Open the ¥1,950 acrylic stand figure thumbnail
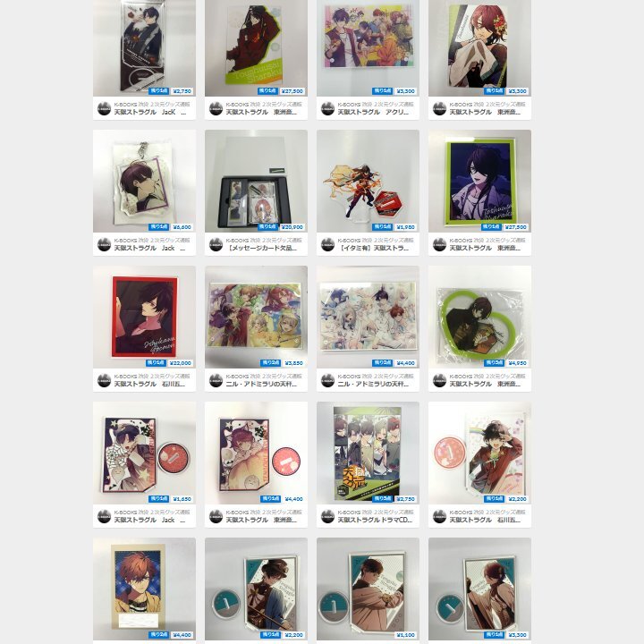 (368, 181)
